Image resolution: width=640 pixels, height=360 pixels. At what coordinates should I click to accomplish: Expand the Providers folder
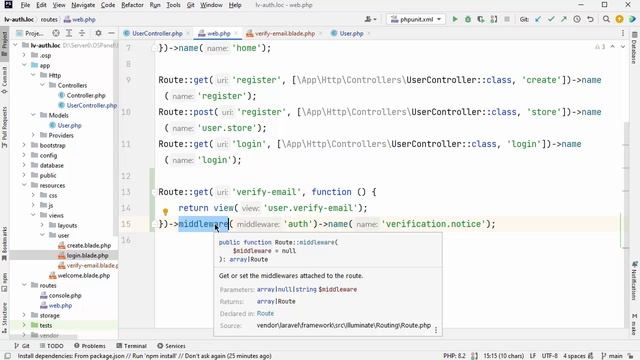33,135
